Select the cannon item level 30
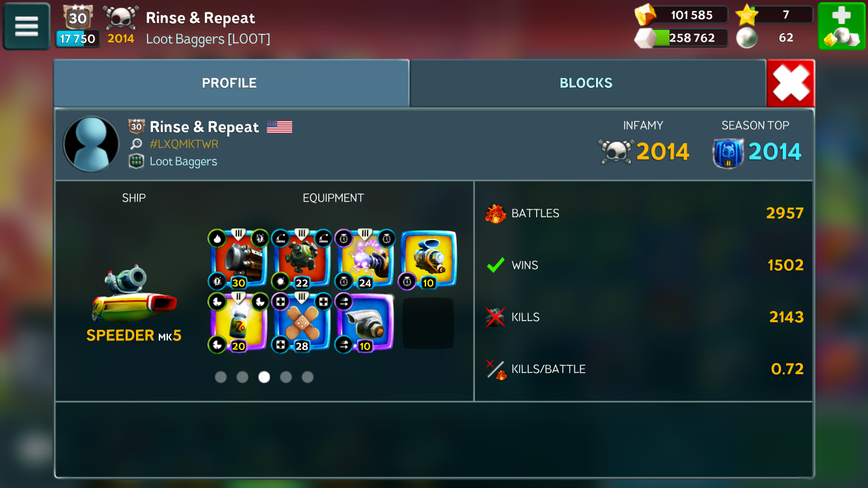This screenshot has height=488, width=868. 238,259
